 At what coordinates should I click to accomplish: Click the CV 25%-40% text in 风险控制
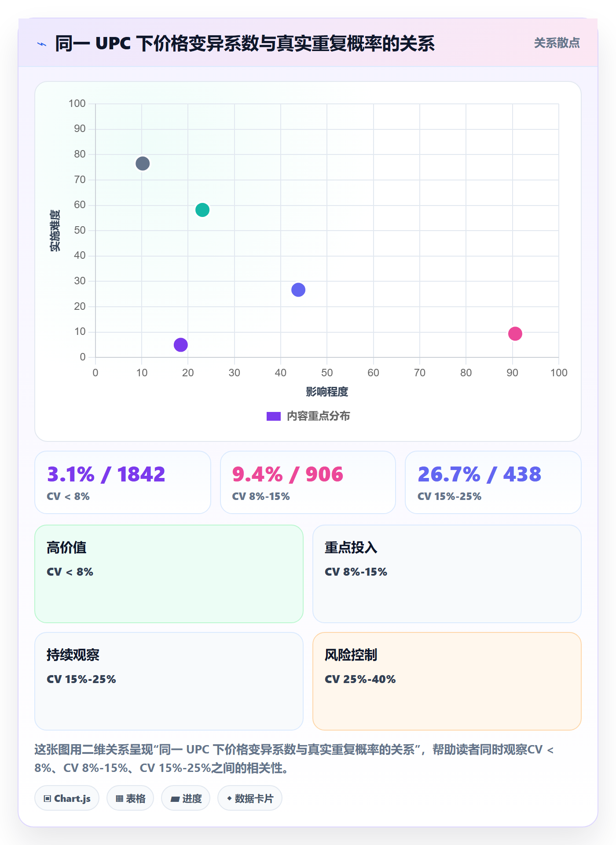tap(360, 679)
